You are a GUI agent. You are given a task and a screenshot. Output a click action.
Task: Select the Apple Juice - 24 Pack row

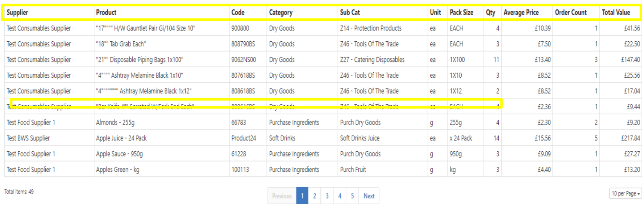(323, 138)
